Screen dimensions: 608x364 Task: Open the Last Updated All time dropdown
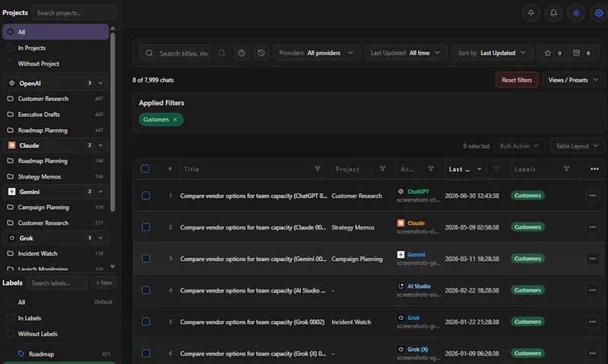click(x=406, y=53)
